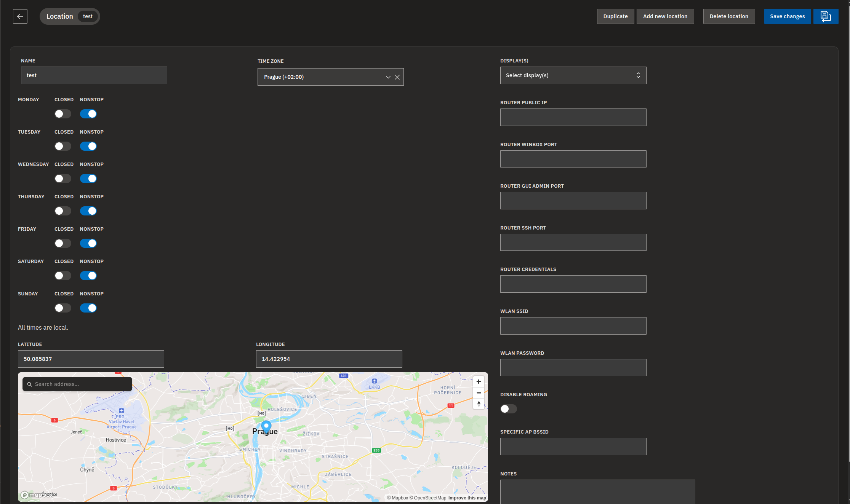Click the Chýně label on map

coord(87,470)
